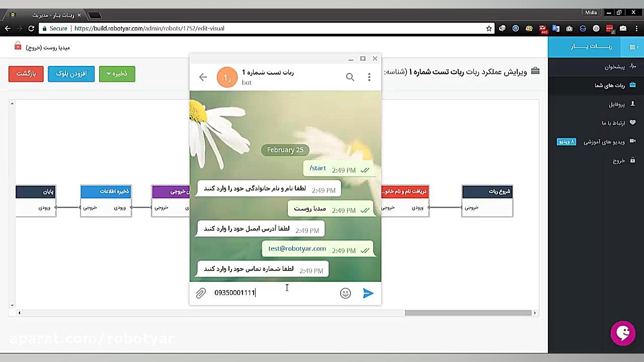Send the message with the send arrow

[368, 293]
